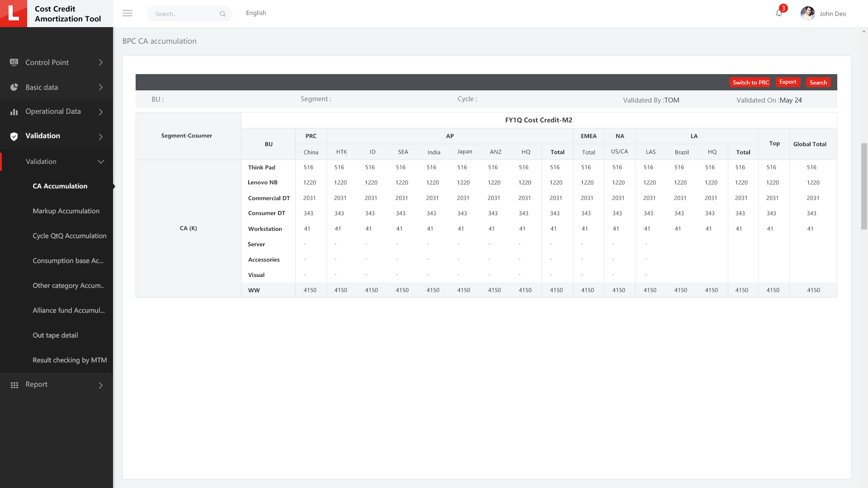Click the Accessories row label
Image resolution: width=868 pixels, height=488 pixels.
coord(264,259)
